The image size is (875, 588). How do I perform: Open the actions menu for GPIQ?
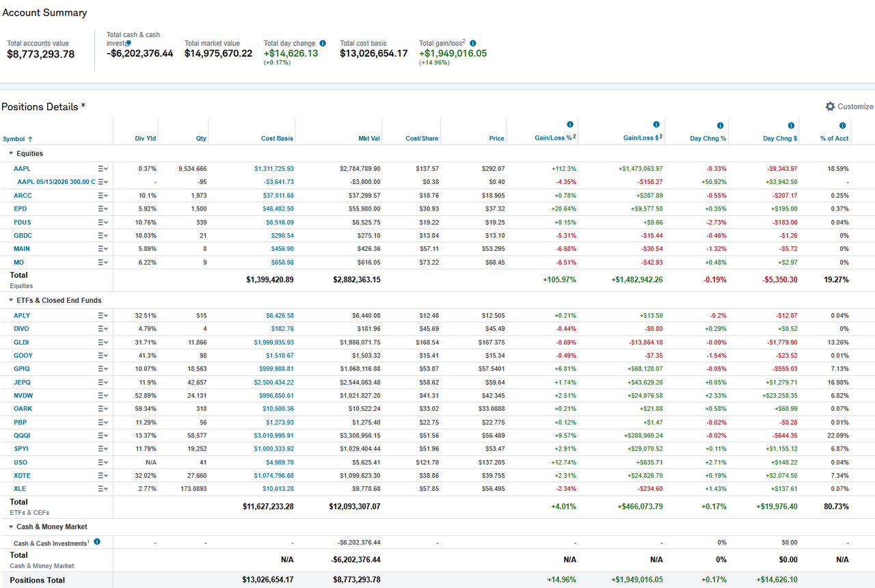point(103,369)
